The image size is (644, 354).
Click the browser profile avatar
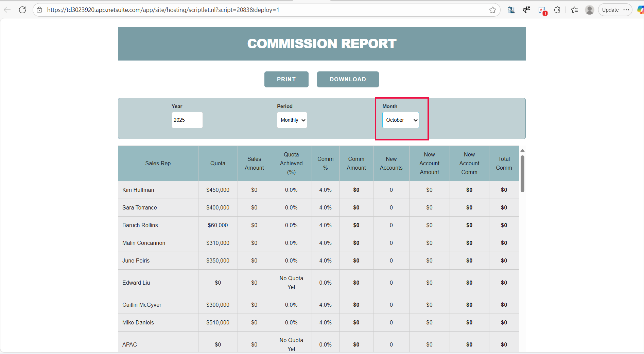click(x=590, y=10)
